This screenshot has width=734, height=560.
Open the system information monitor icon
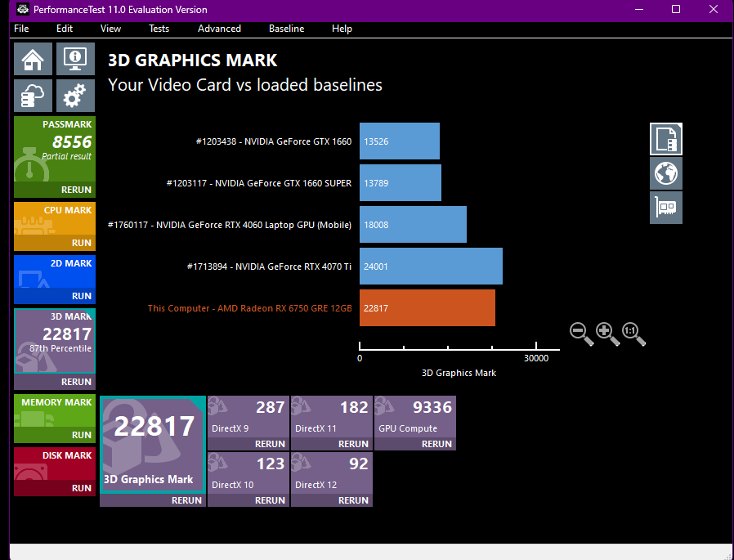coord(75,59)
